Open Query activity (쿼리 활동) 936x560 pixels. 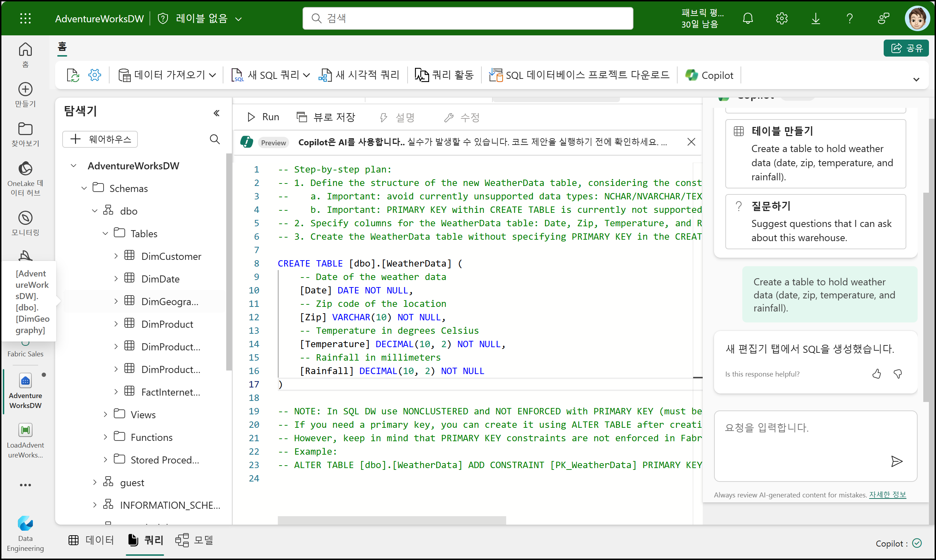point(444,75)
